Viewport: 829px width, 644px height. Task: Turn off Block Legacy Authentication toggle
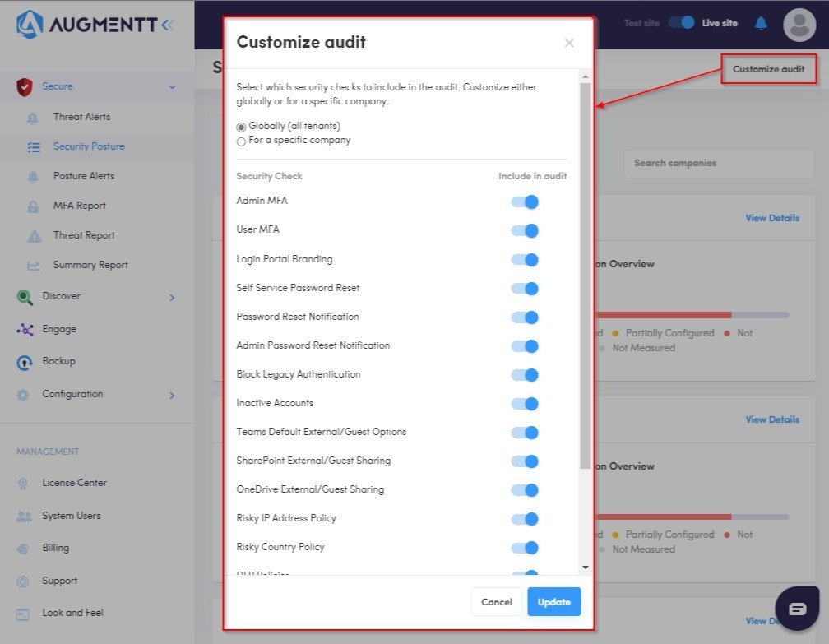tap(525, 375)
